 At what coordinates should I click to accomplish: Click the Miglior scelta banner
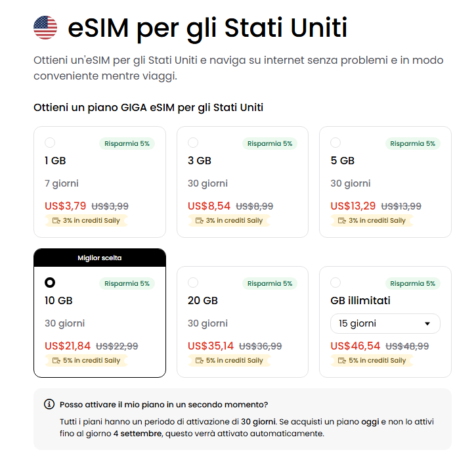(x=100, y=258)
